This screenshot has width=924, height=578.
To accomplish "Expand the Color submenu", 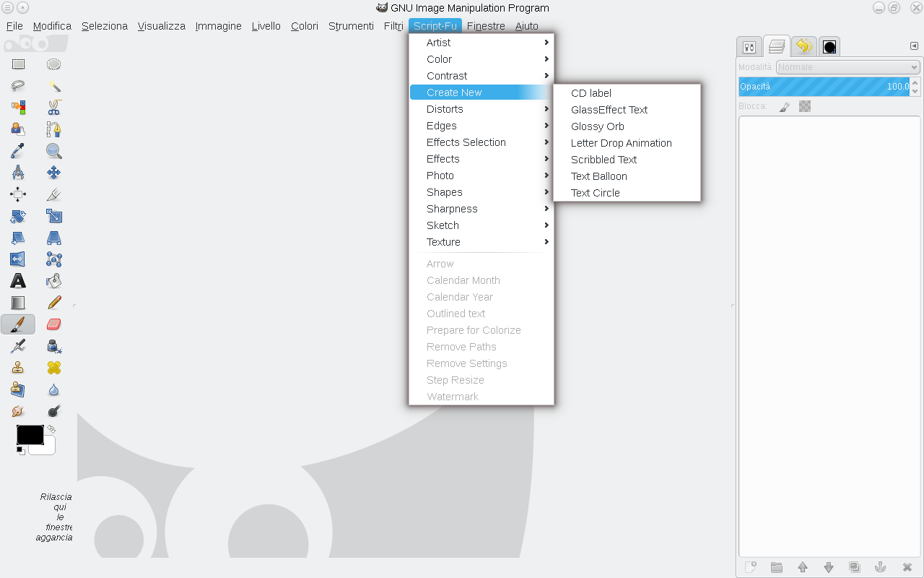I will coord(481,59).
